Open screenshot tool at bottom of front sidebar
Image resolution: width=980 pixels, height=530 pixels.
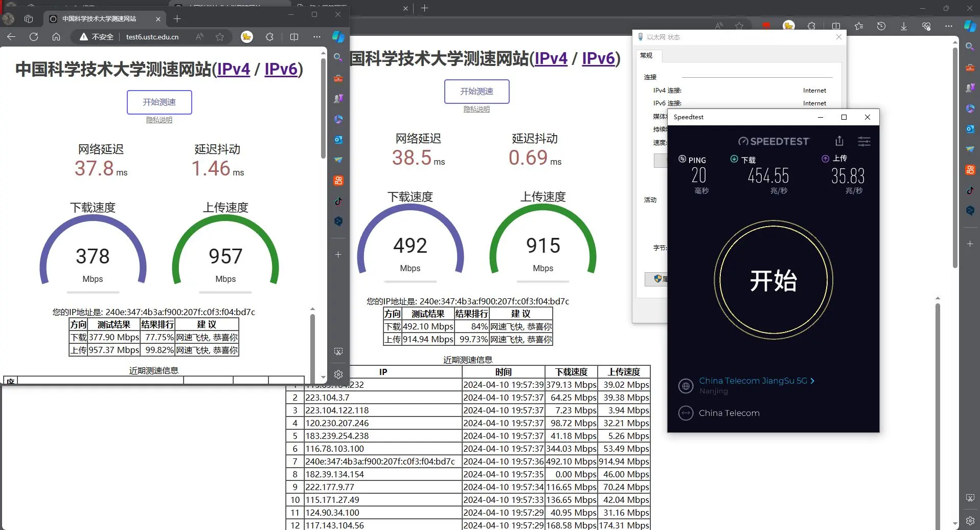(338, 351)
